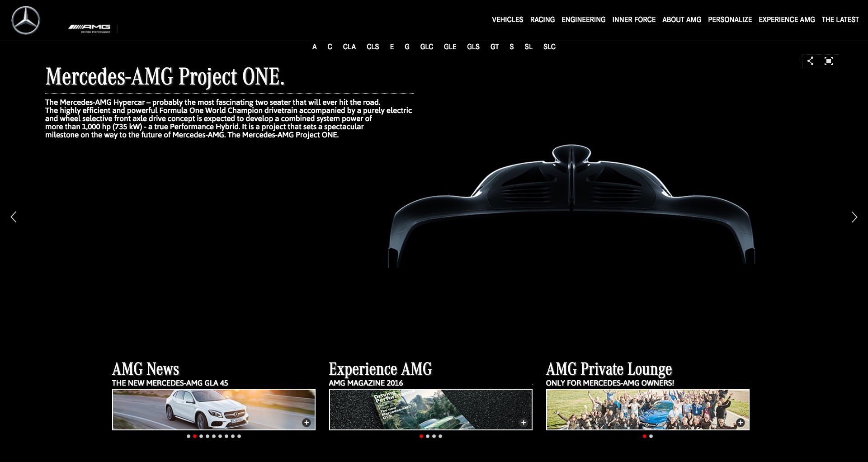Select the SLC model link

tap(549, 47)
